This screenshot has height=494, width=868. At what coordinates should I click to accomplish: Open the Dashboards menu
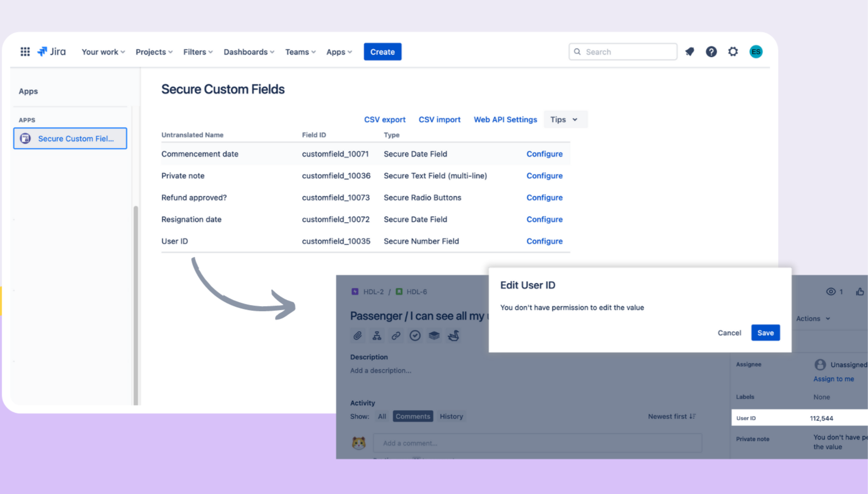coord(248,52)
